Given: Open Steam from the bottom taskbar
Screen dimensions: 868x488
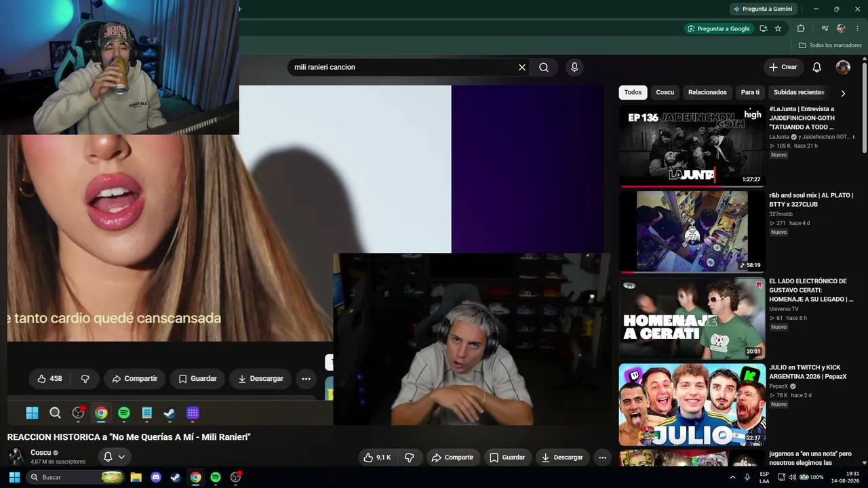Looking at the screenshot, I should (176, 477).
